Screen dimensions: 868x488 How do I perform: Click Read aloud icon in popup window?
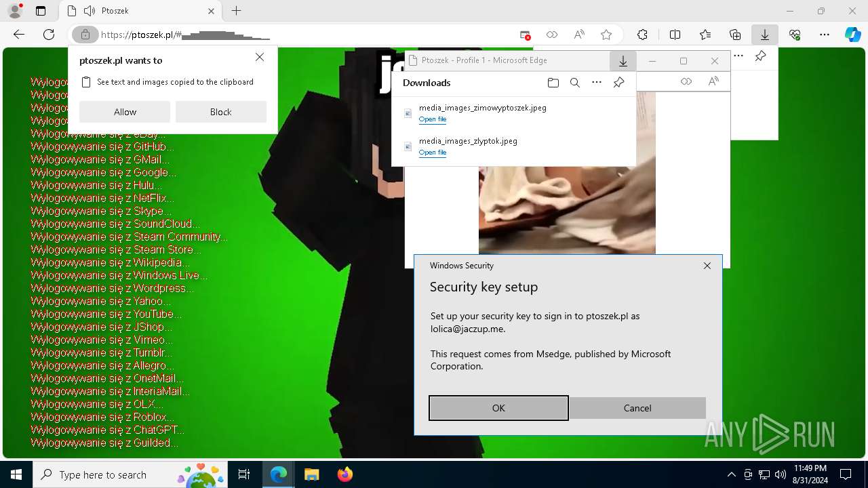coord(713,81)
